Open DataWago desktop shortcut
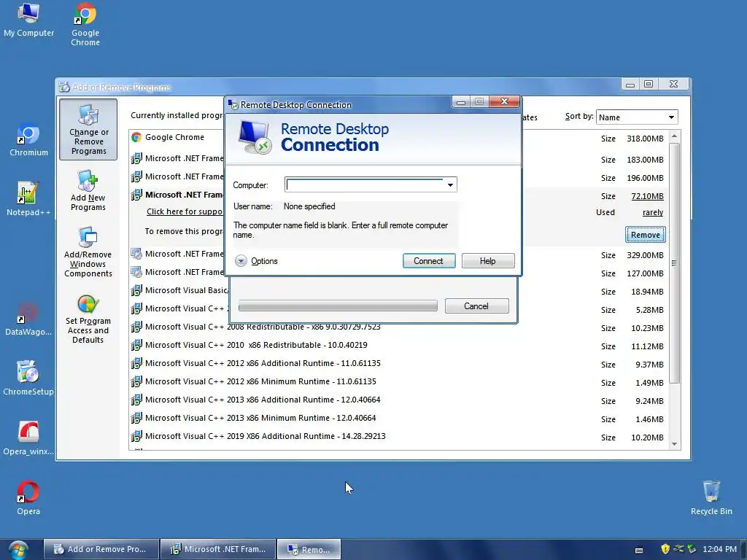Screen dimensions: 747x560 click(28, 319)
